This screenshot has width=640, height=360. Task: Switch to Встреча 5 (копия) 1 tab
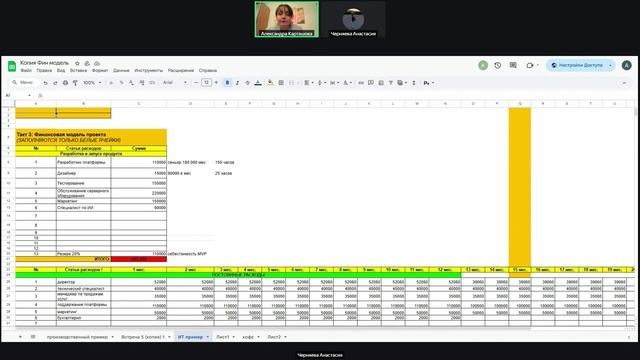[x=143, y=337]
